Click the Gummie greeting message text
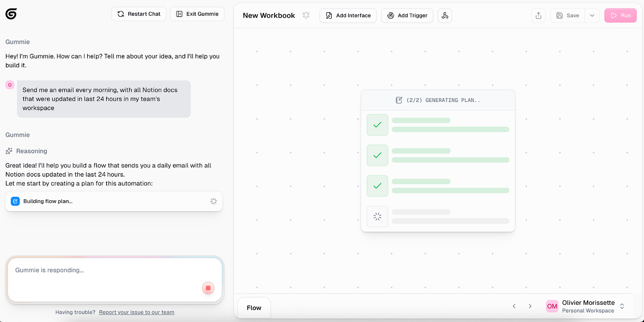The width and height of the screenshot is (644, 322). coord(112,61)
